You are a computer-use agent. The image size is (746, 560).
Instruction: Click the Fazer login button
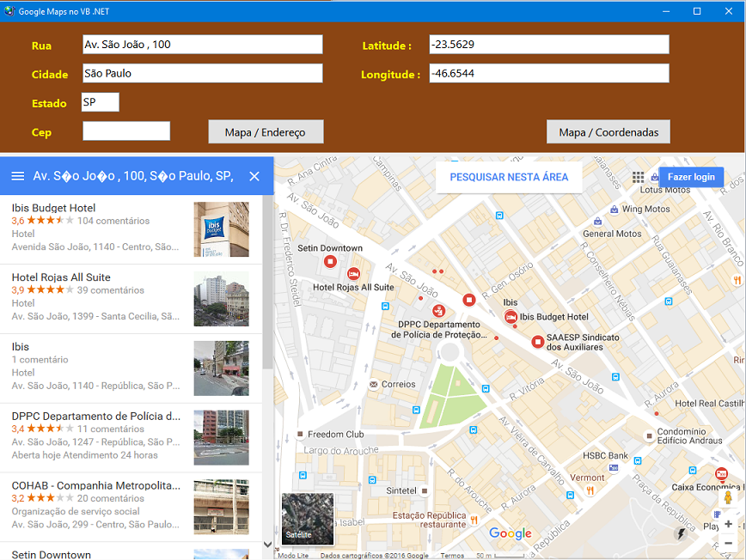click(691, 177)
